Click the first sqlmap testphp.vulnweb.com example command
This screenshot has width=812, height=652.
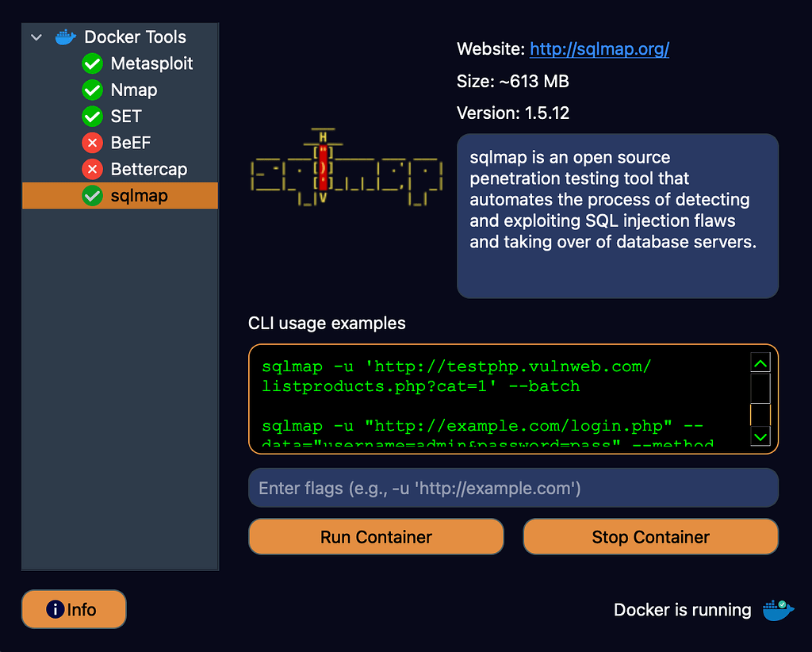tap(456, 377)
